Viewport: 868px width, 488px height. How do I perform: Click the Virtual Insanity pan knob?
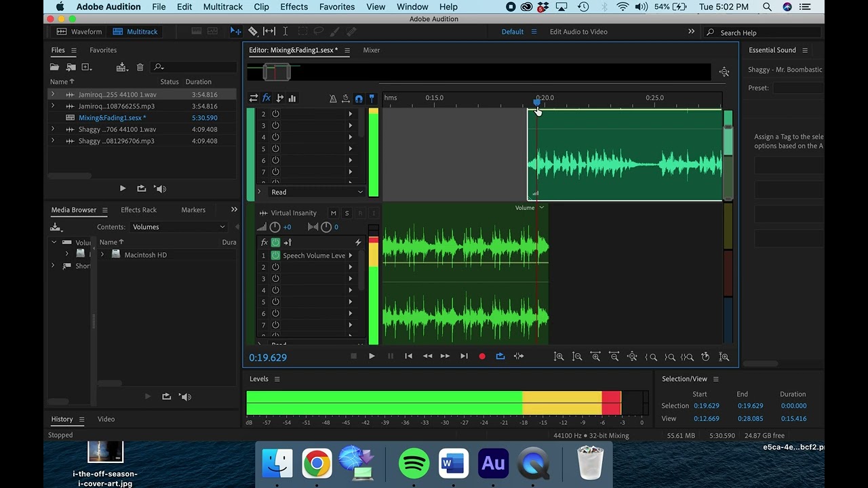tap(326, 227)
